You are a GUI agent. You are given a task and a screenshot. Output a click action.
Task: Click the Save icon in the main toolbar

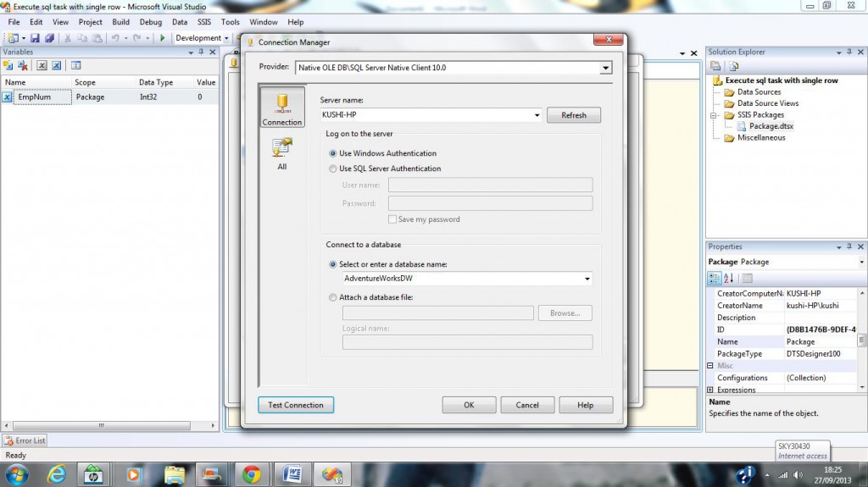[36, 38]
